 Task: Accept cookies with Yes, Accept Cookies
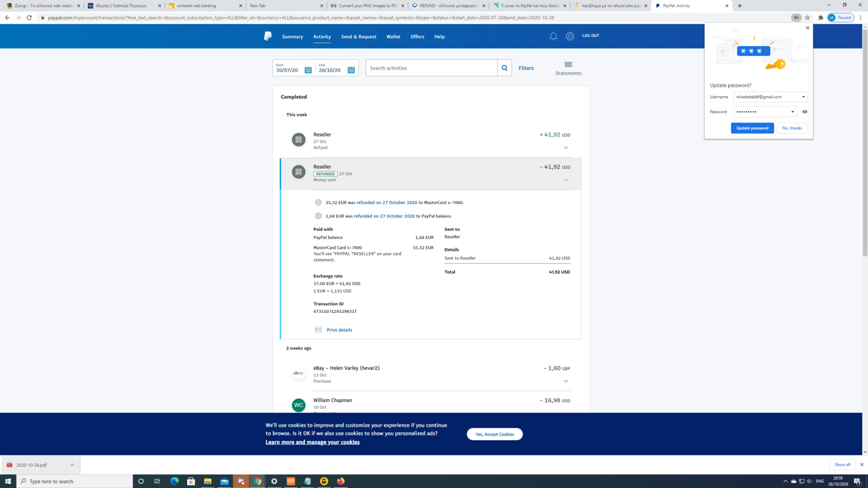[495, 434]
